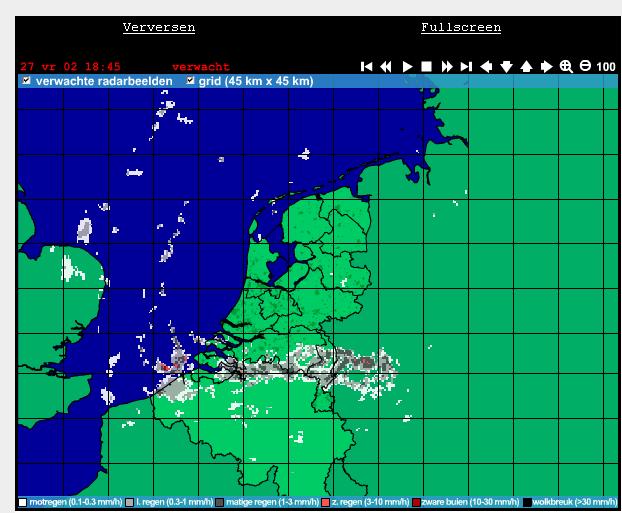622x513 pixels.
Task: Click the zoom value '100'
Action: coord(606,67)
